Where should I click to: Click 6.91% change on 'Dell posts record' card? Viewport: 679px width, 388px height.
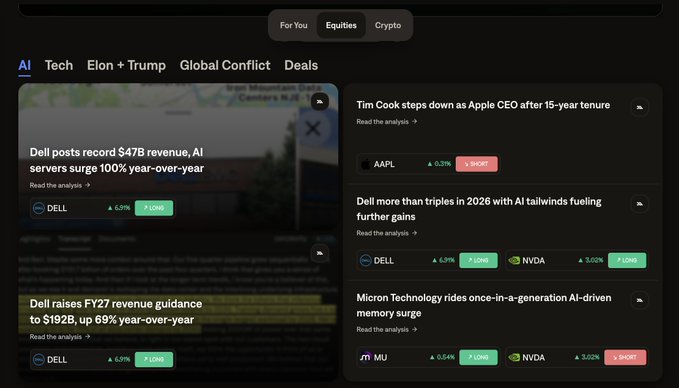tap(119, 208)
